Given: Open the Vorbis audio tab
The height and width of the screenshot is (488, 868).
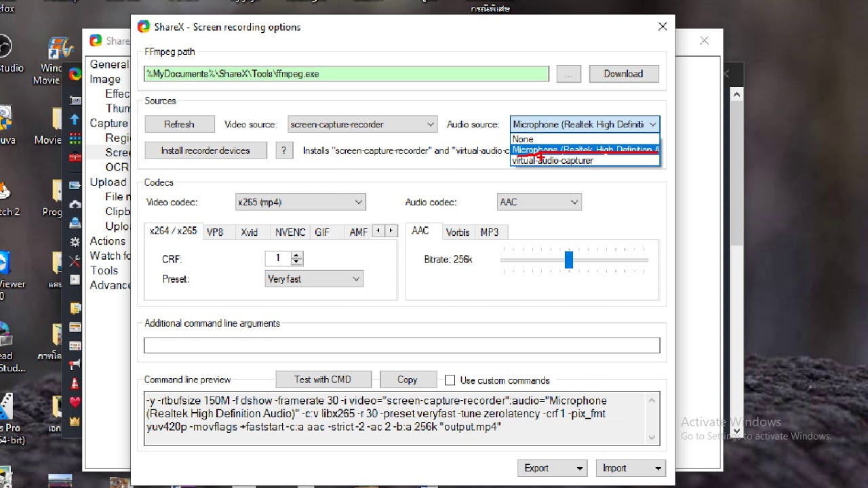Looking at the screenshot, I should [x=458, y=232].
